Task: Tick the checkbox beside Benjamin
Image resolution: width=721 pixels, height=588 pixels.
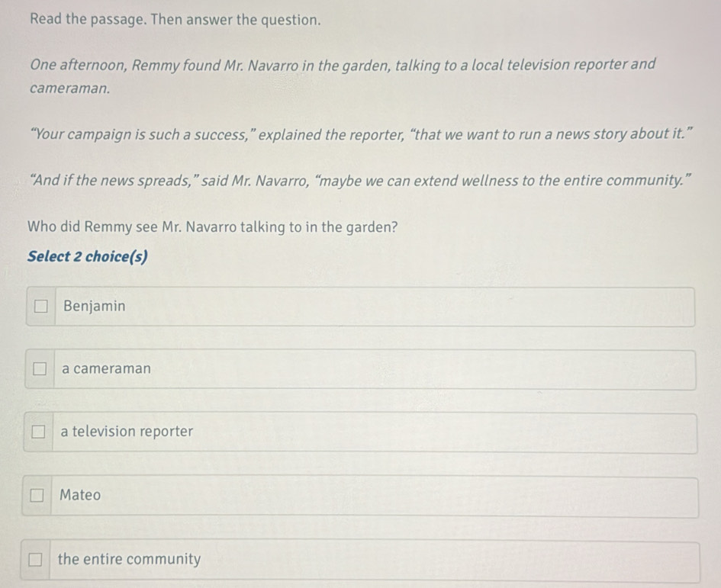Action: pyautogui.click(x=40, y=306)
